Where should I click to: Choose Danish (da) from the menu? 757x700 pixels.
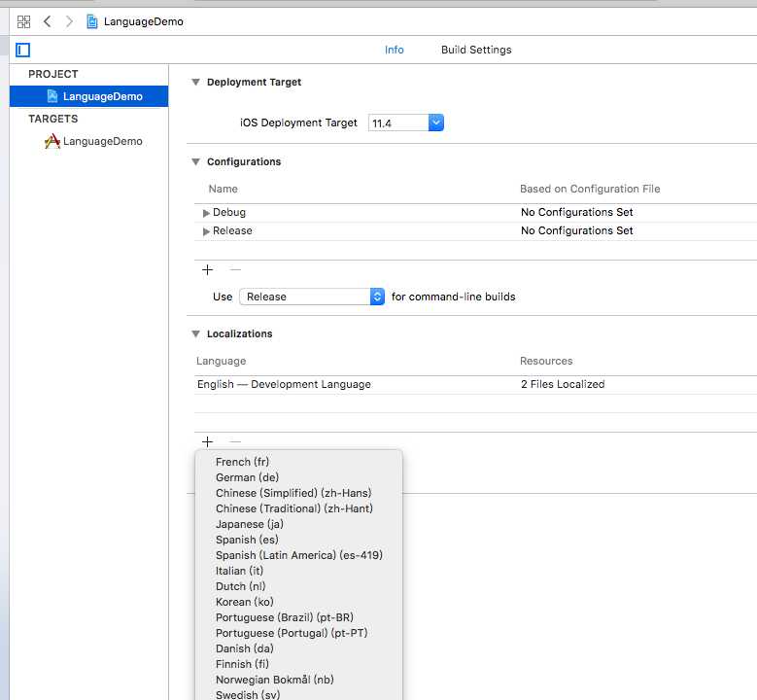298,648
